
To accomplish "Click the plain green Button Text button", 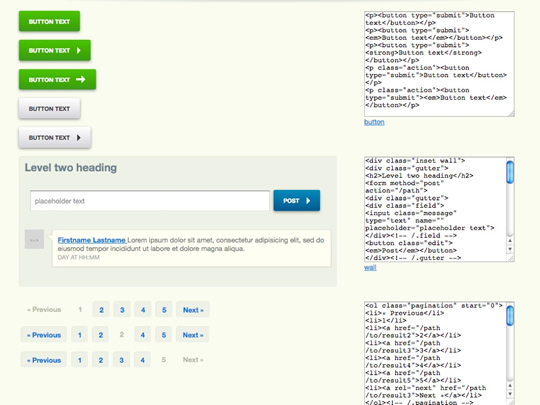I will click(x=49, y=21).
